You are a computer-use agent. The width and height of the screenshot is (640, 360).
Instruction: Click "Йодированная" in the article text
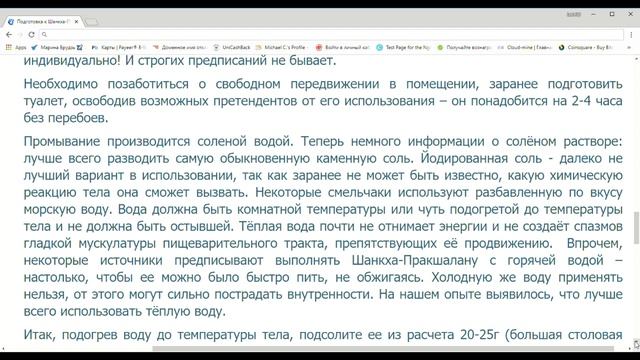click(464, 158)
